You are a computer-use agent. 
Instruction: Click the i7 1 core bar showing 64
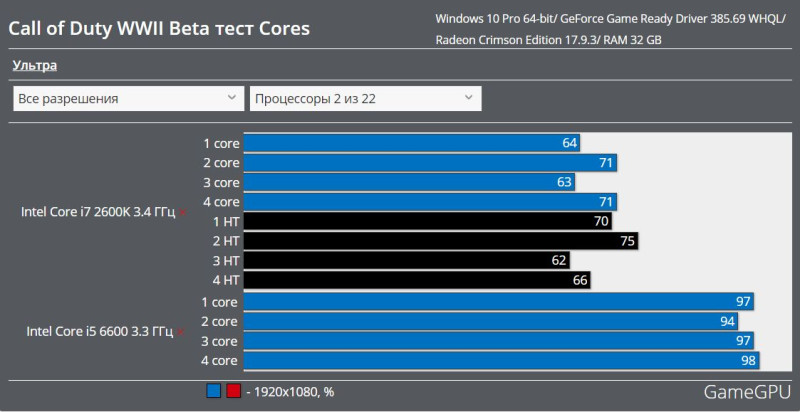[x=410, y=143]
